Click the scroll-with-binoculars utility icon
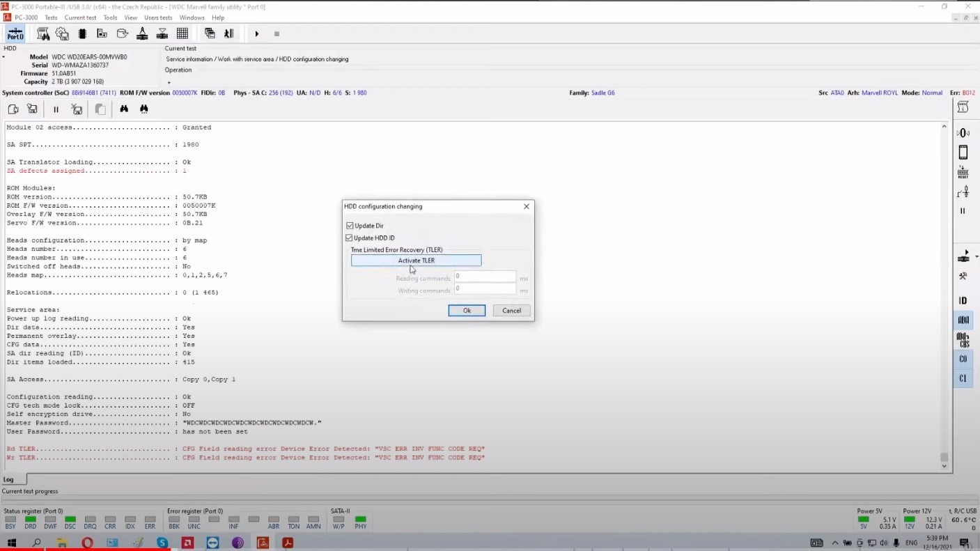Viewport: 980px width, 551px height. pos(43,33)
